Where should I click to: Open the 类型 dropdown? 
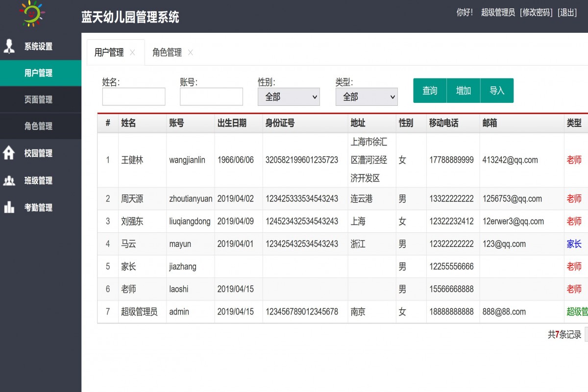(x=367, y=97)
